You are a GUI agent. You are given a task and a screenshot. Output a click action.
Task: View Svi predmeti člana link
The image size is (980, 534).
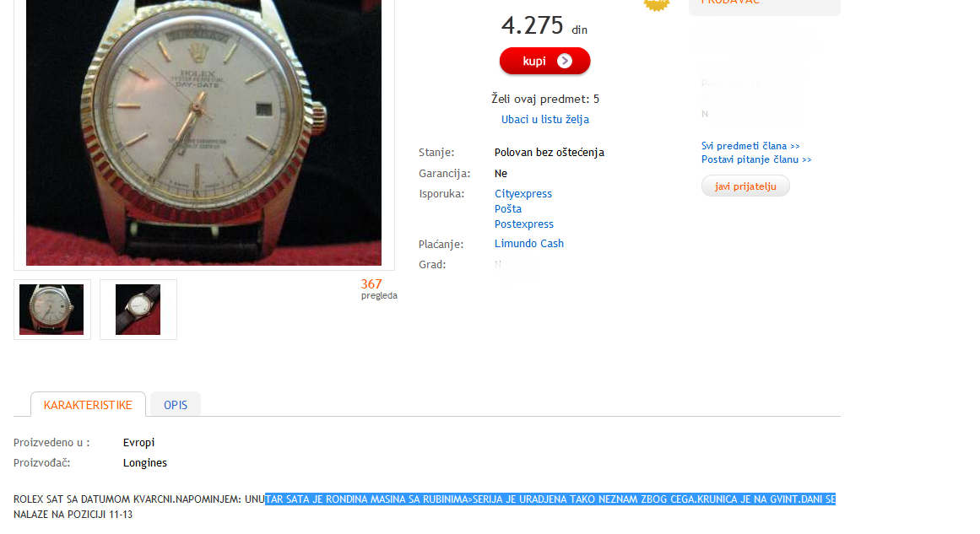coord(750,146)
